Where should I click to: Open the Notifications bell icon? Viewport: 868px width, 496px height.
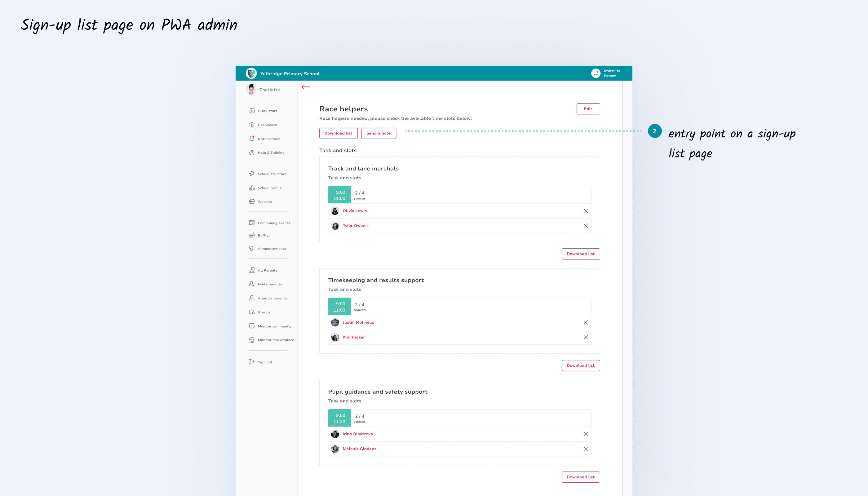tap(252, 139)
